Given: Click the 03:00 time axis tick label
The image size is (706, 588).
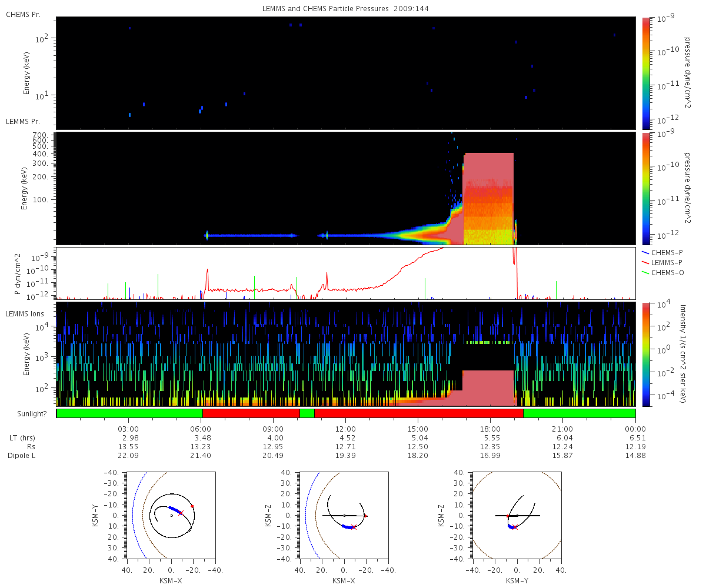Looking at the screenshot, I should pyautogui.click(x=129, y=427).
